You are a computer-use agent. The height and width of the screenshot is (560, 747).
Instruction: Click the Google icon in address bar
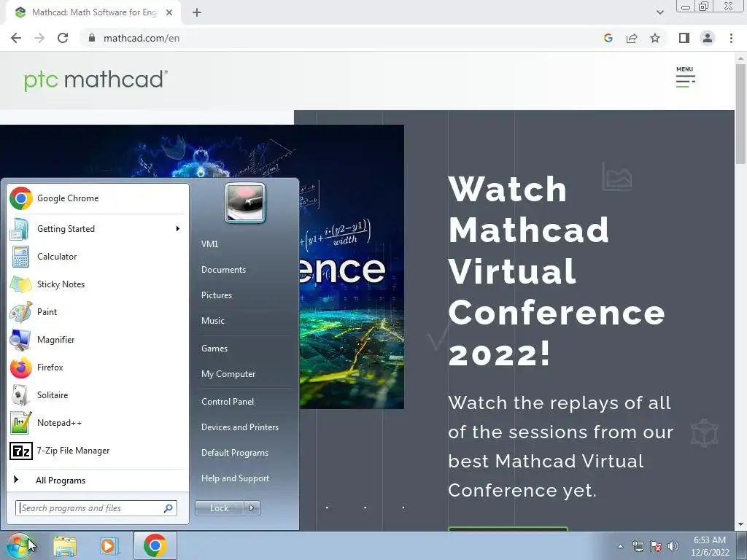click(x=608, y=38)
